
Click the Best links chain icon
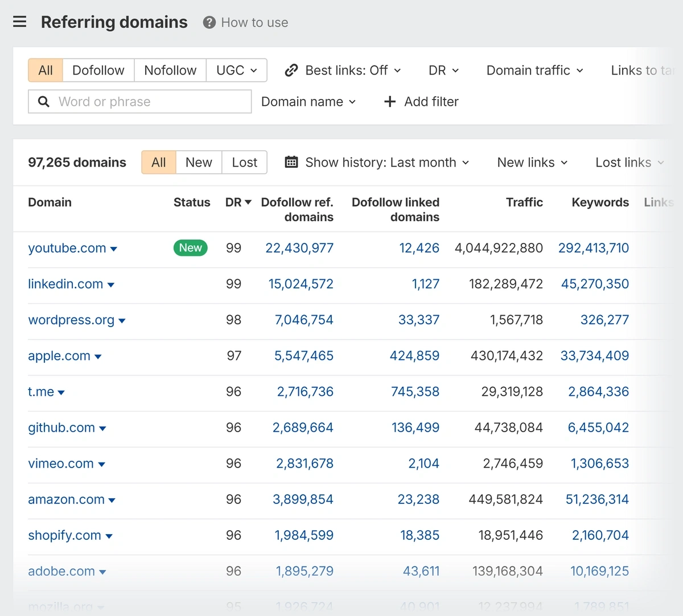tap(291, 71)
